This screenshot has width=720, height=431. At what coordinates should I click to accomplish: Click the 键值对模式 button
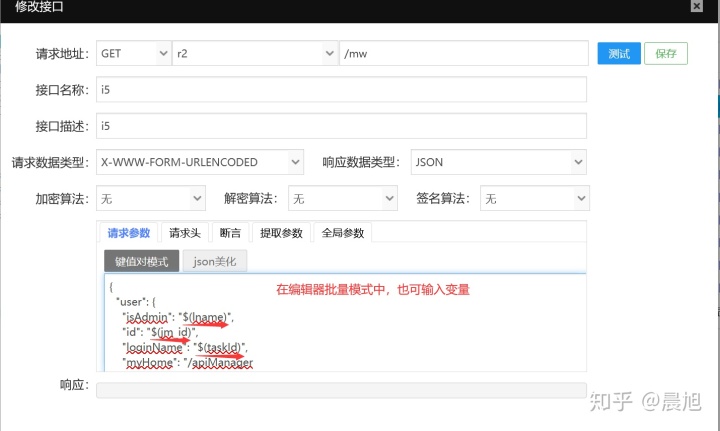(x=141, y=261)
